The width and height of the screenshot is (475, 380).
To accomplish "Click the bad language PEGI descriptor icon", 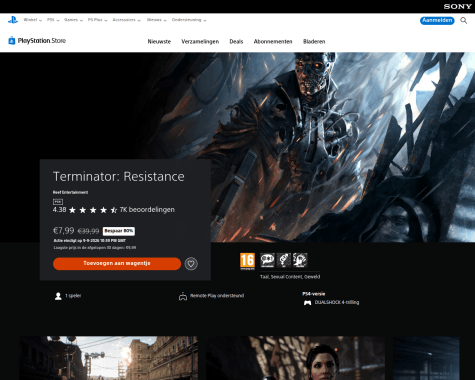I will point(267,260).
